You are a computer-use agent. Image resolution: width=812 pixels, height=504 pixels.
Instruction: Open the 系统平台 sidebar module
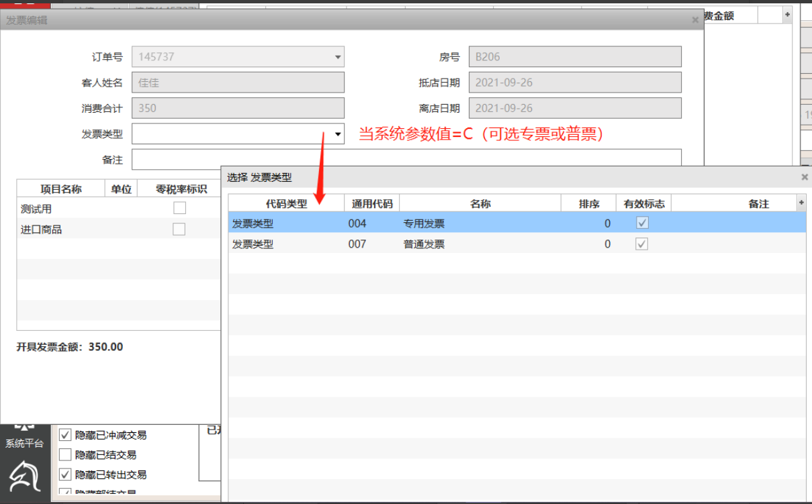pos(25,436)
